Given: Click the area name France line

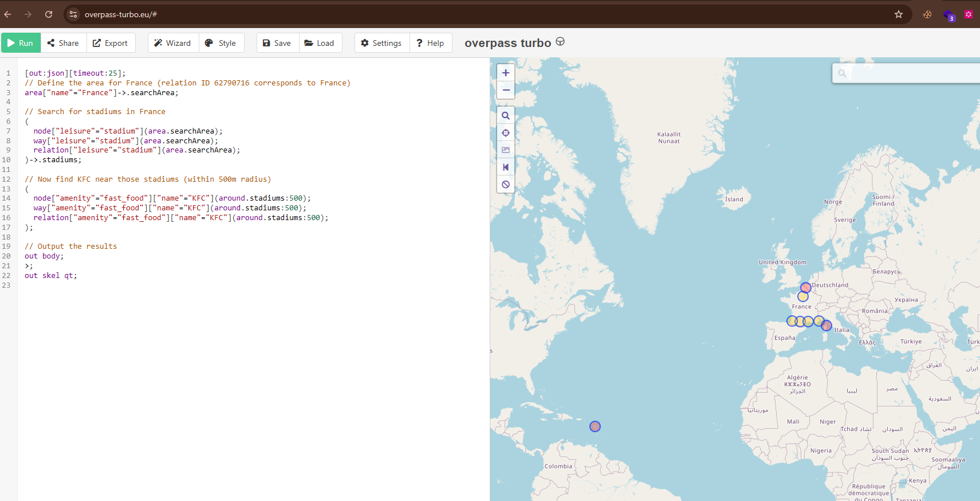Looking at the screenshot, I should 101,93.
